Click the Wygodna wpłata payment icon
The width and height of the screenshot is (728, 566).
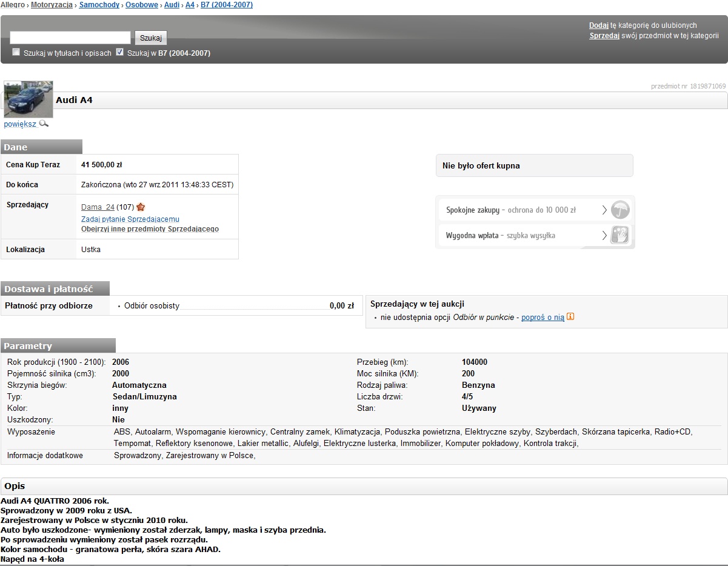coord(620,235)
